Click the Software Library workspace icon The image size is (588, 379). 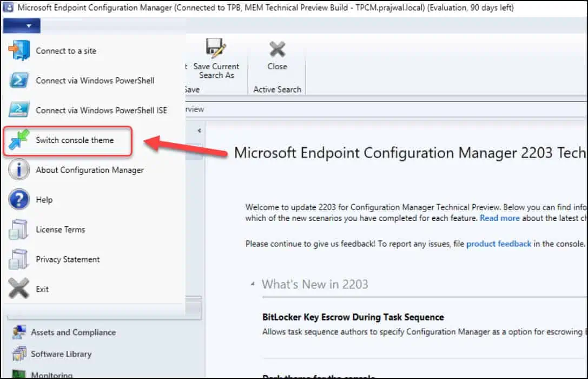pos(19,354)
